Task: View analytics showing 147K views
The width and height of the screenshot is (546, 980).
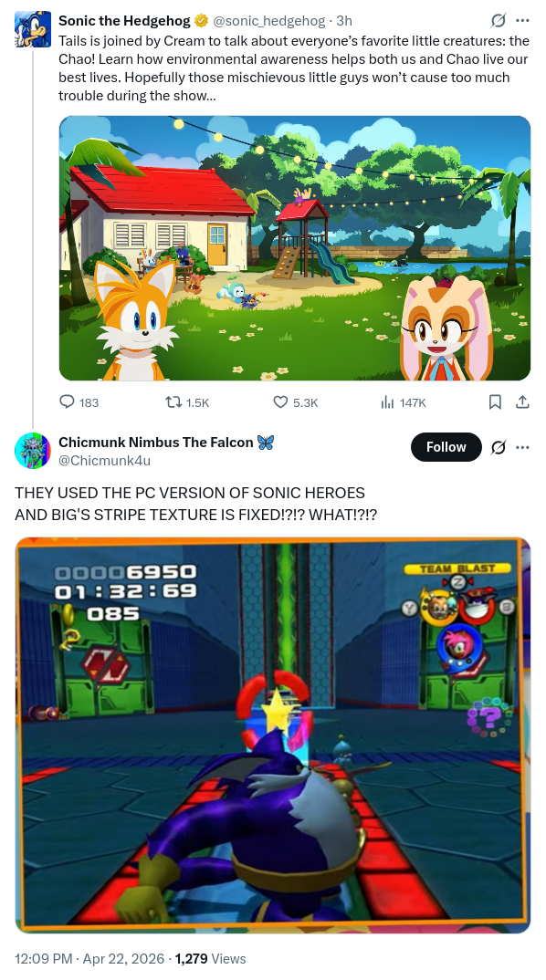Action: [404, 402]
